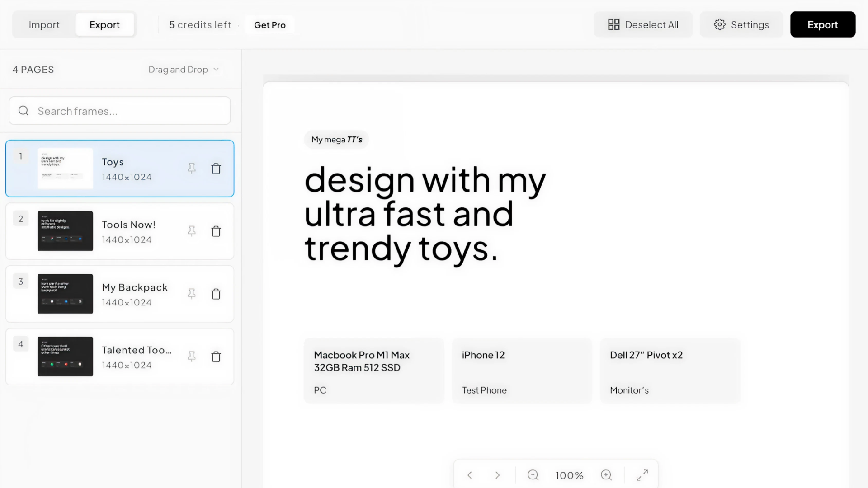Zoom in the preview
The width and height of the screenshot is (868, 488).
606,475
